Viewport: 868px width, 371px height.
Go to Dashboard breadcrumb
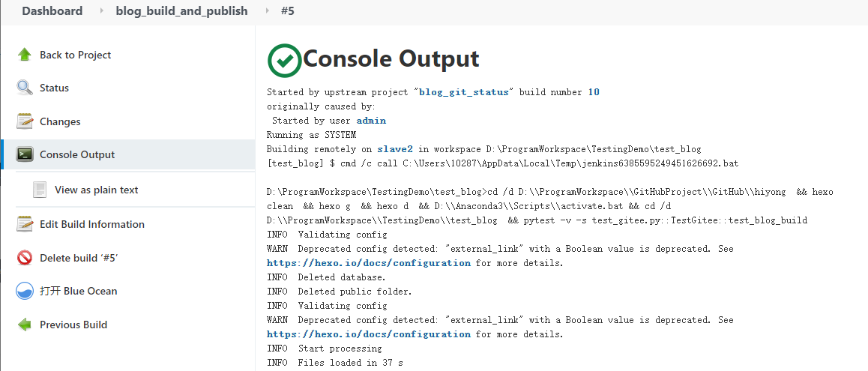(52, 11)
